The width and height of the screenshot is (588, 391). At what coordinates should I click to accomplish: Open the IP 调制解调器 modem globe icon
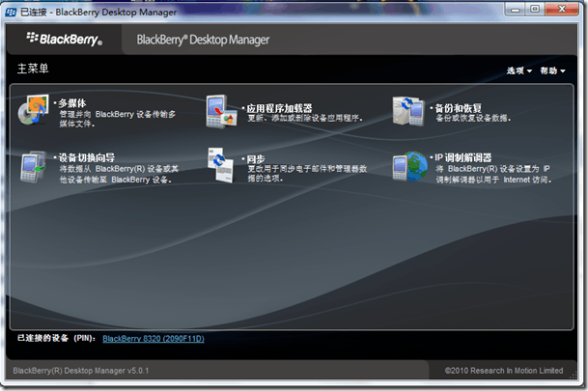[x=410, y=166]
